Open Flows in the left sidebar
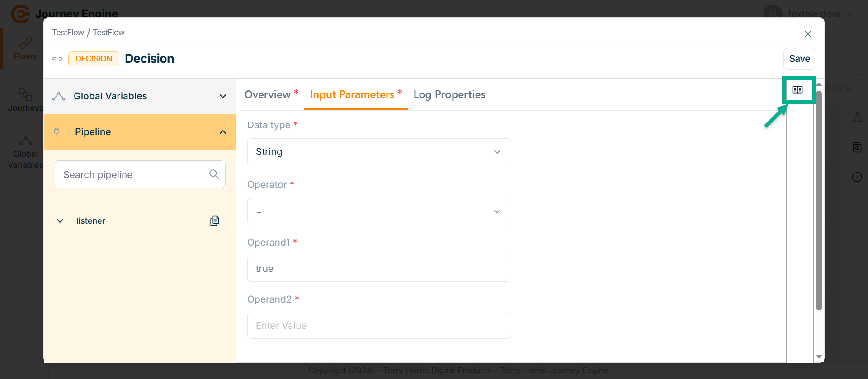This screenshot has width=868, height=379. tap(25, 49)
